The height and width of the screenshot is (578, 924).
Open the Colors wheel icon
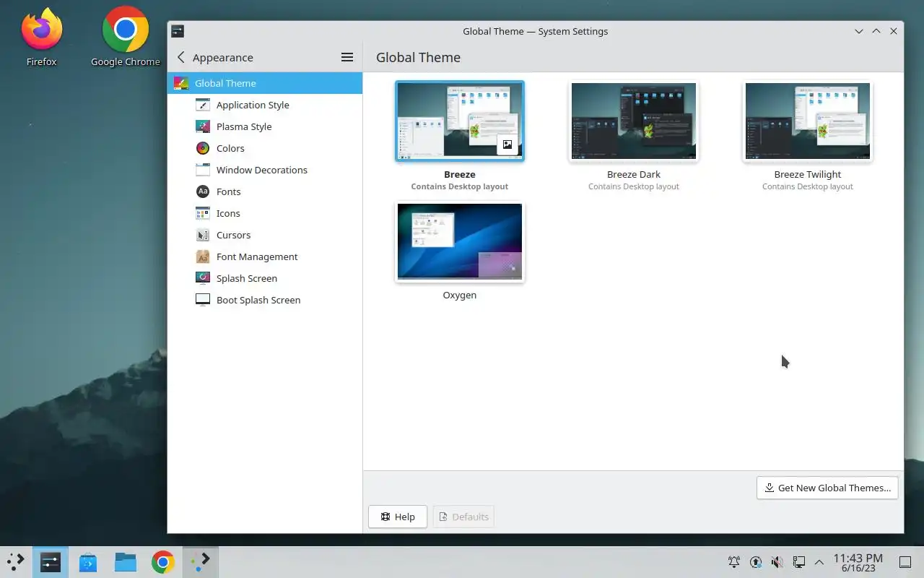(203, 148)
